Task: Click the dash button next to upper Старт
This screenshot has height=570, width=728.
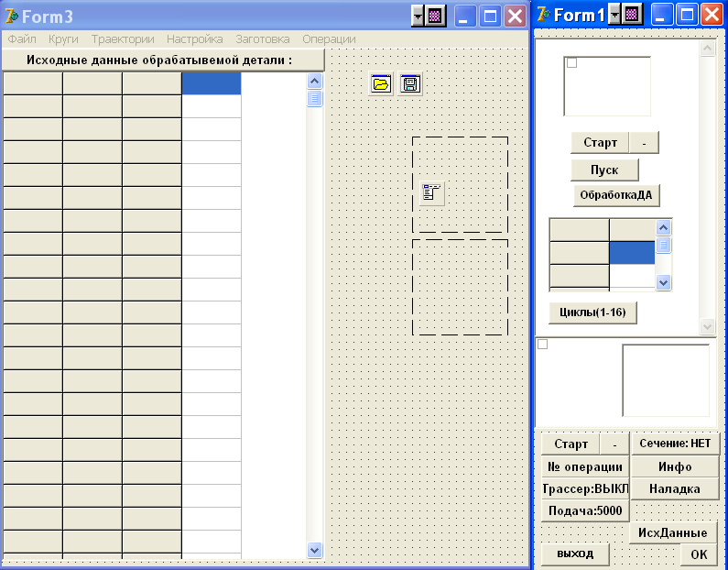Action: (x=644, y=143)
